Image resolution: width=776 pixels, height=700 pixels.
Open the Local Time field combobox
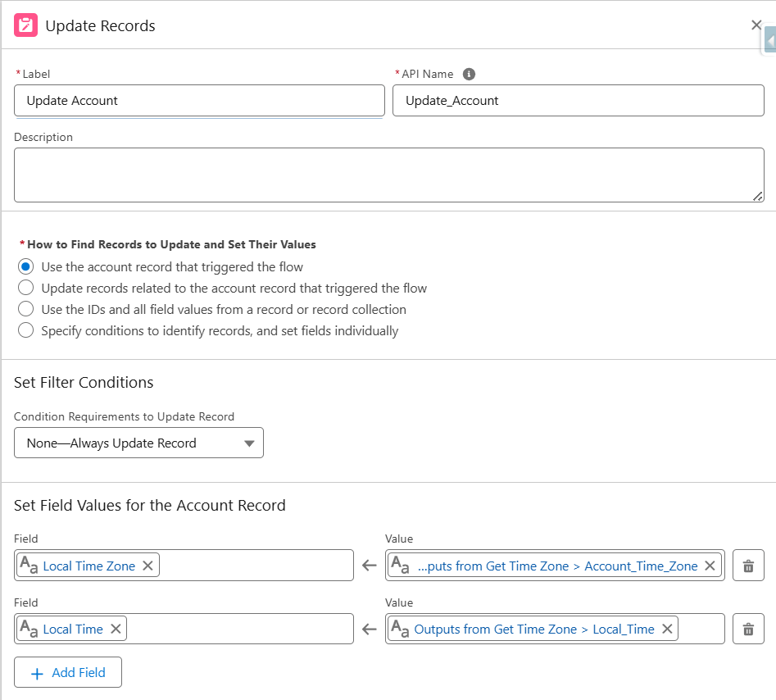coord(238,629)
